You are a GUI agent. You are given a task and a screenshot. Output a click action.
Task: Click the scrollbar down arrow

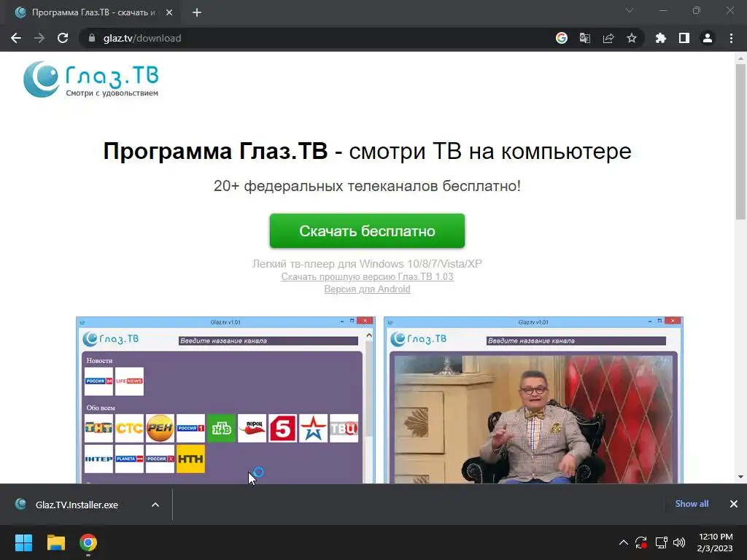pos(740,477)
